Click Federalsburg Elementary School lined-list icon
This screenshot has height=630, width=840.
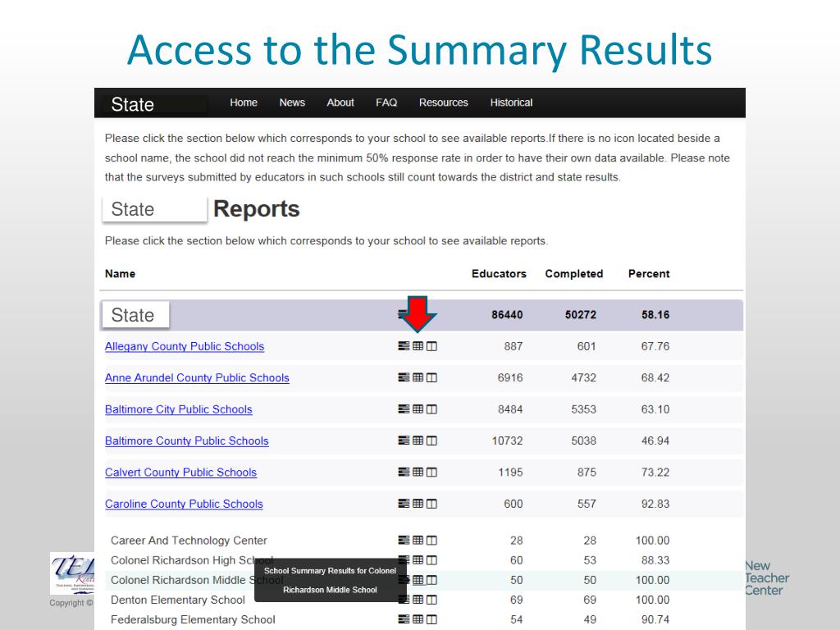tap(404, 619)
